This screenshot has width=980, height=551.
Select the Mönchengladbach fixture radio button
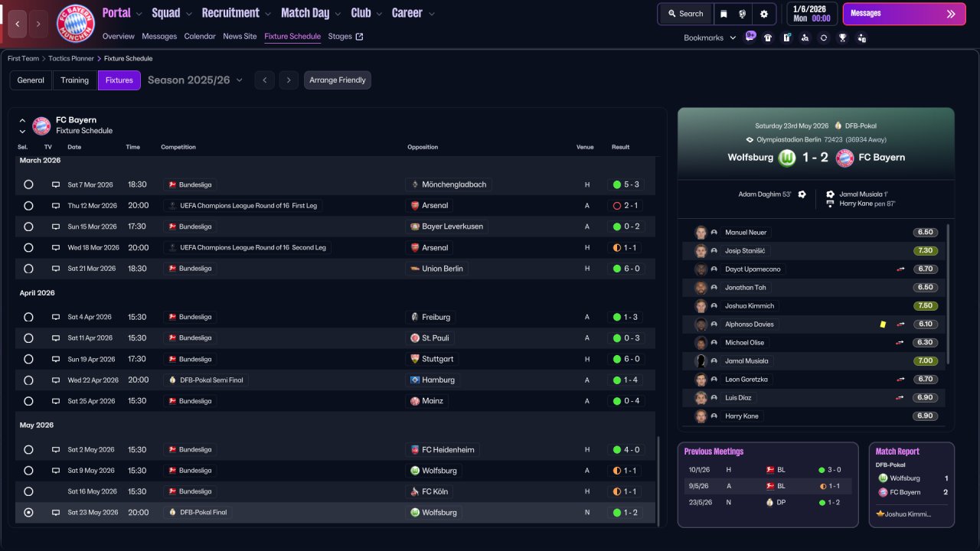tap(28, 184)
